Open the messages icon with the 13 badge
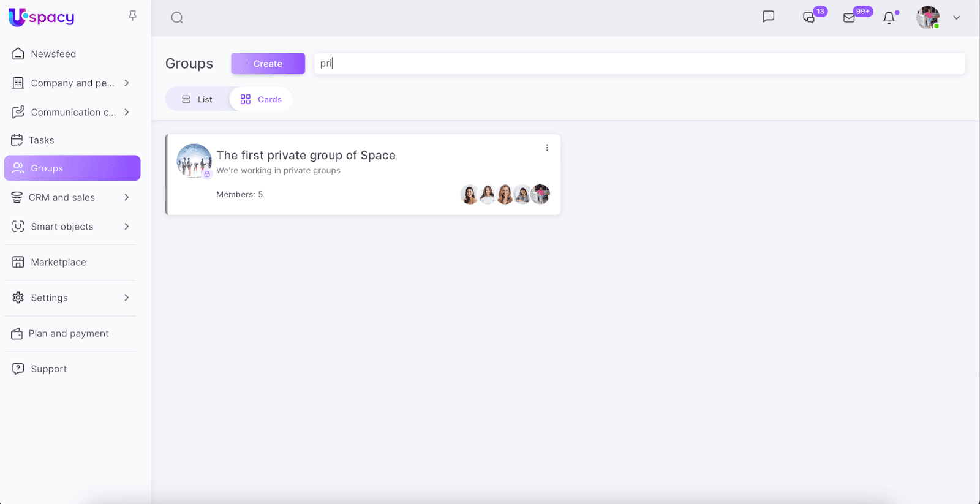Viewport: 980px width, 504px height. tap(809, 18)
